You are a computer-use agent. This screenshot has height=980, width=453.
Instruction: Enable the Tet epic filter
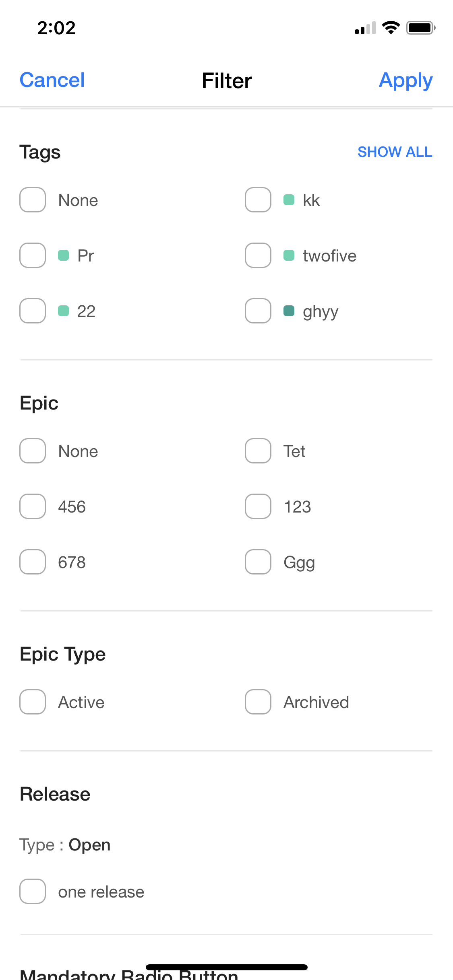pos(258,451)
